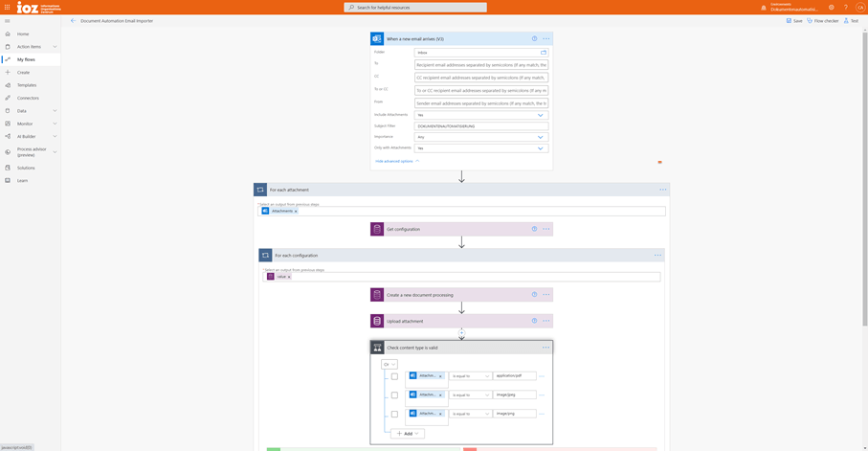Image resolution: width=868 pixels, height=451 pixels.
Task: Click the Get configuration database icon
Action: (x=377, y=229)
